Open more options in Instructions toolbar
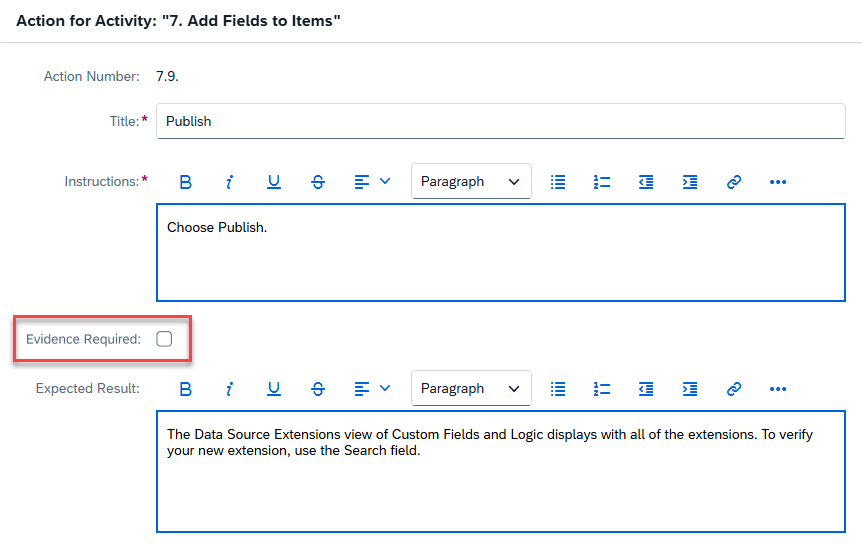 [778, 182]
